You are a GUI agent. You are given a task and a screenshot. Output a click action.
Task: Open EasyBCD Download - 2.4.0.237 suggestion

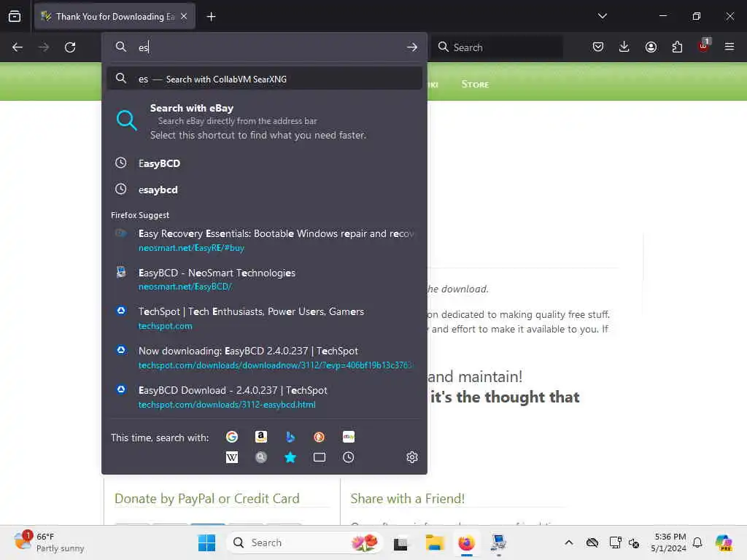[264, 397]
